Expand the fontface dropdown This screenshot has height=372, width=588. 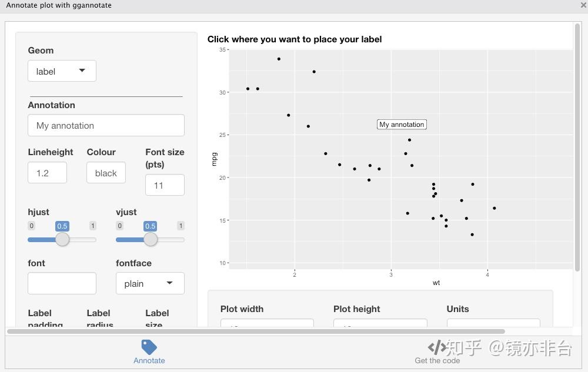(x=150, y=283)
